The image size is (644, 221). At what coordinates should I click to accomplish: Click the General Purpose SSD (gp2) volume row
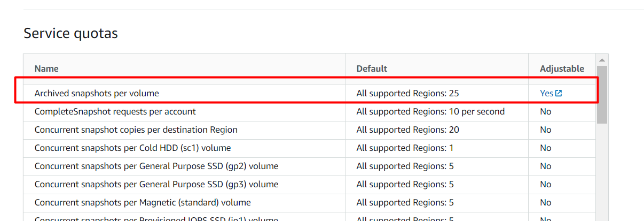pyautogui.click(x=310, y=166)
